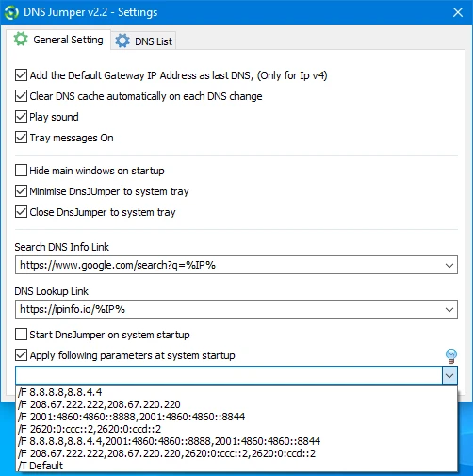
Task: Enable Start DnsJumper on system startup
Action: (21, 335)
